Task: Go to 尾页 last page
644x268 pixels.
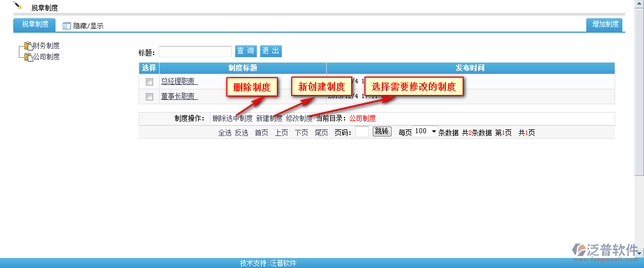Action: [x=321, y=133]
